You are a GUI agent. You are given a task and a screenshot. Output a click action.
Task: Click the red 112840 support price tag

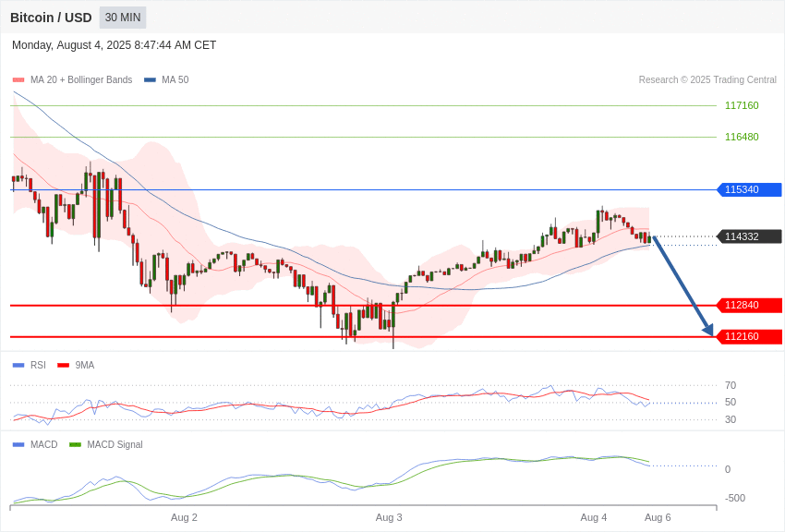coord(750,306)
